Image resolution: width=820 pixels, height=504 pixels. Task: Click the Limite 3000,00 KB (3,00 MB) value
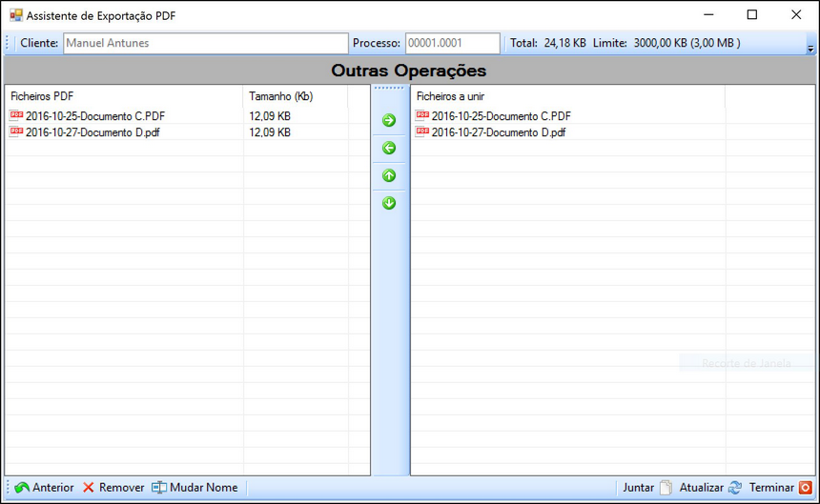point(687,43)
